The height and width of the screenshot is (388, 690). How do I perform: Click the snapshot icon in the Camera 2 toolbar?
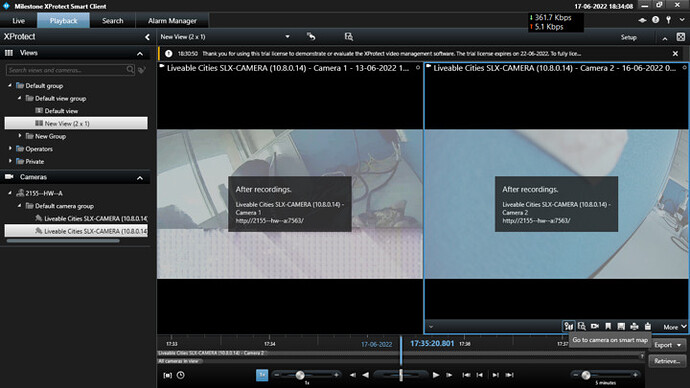pos(621,326)
